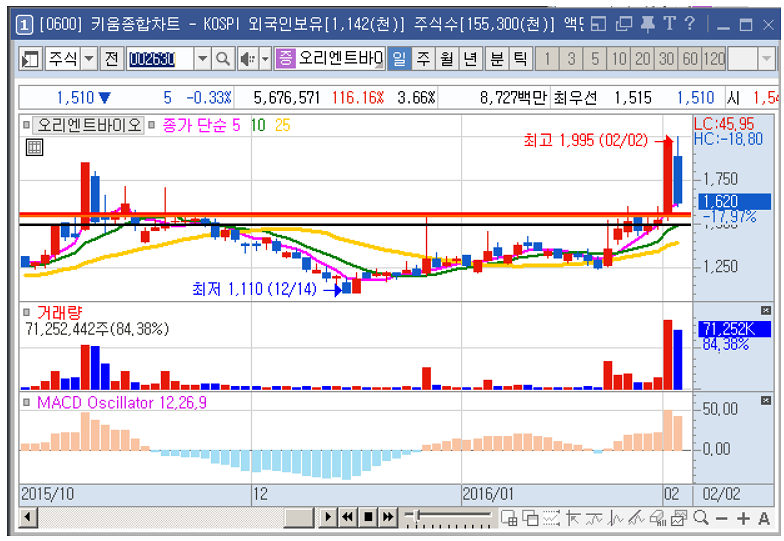The height and width of the screenshot is (541, 784).
Task: Expand the stock code 002630 dropdown arrow
Action: (202, 59)
